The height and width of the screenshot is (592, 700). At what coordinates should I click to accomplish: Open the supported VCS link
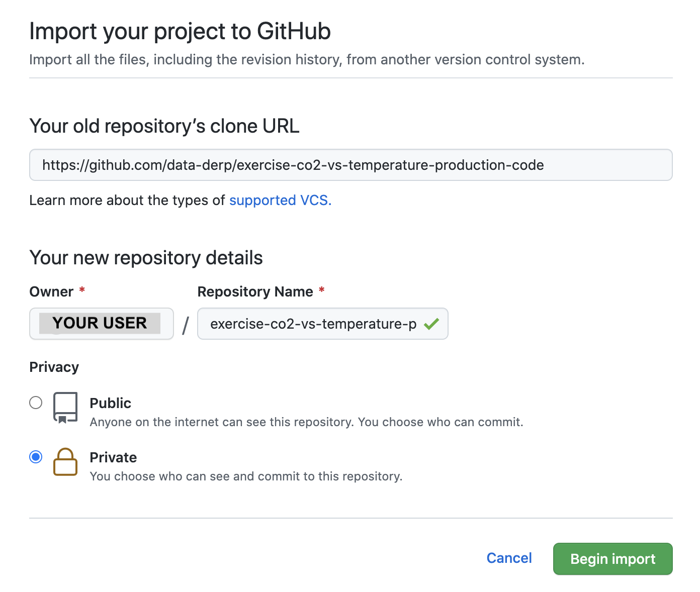(280, 200)
